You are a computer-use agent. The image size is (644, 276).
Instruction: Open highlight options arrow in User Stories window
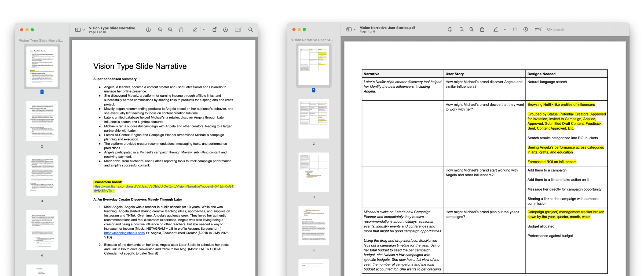coord(505,30)
